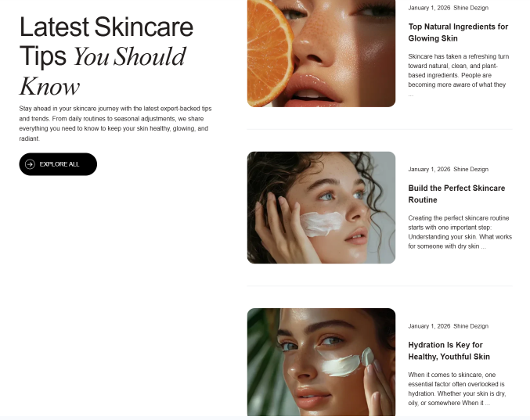Click excerpt starting 'When it comes to skincare'
This screenshot has width=530, height=420.
tap(457, 389)
